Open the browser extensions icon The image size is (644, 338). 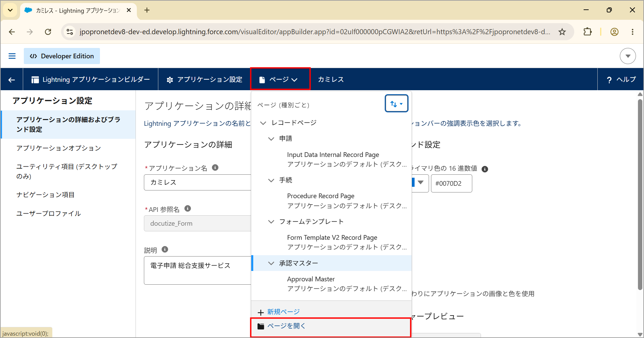click(x=588, y=32)
